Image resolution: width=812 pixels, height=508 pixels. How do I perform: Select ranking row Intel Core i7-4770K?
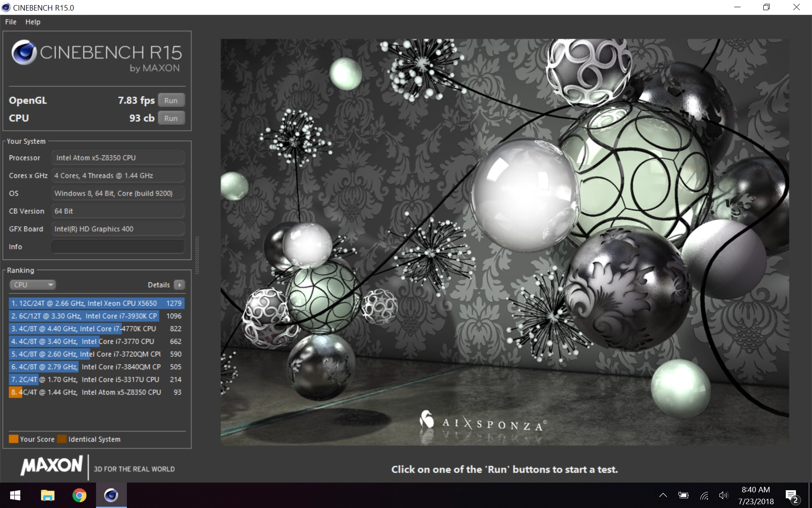(x=97, y=329)
